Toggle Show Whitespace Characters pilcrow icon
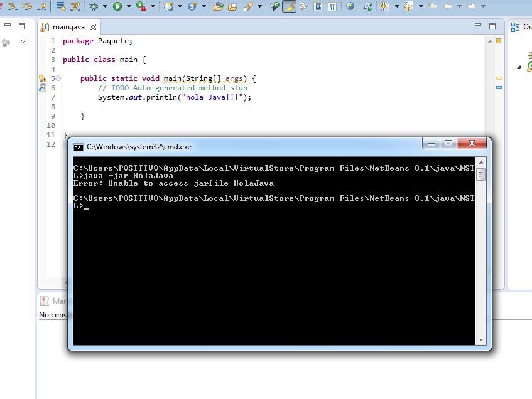This screenshot has height=399, width=532. click(332, 6)
